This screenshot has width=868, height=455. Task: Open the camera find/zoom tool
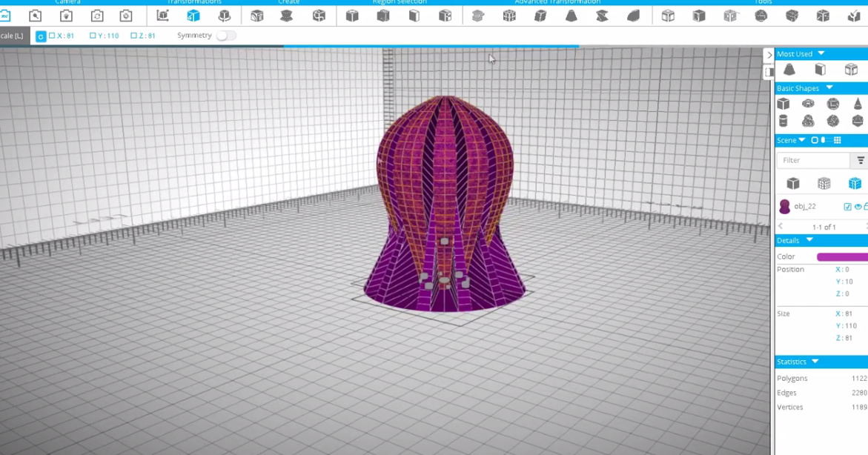click(x=36, y=16)
